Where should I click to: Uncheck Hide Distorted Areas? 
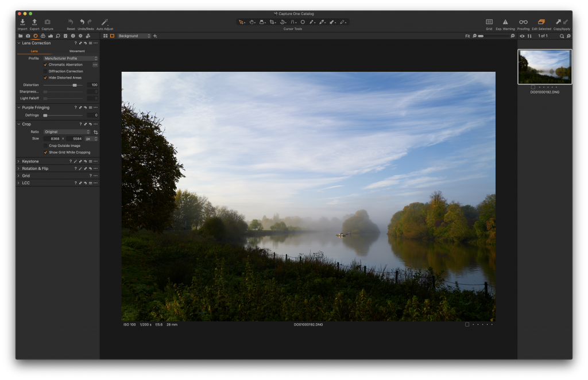[x=45, y=78]
